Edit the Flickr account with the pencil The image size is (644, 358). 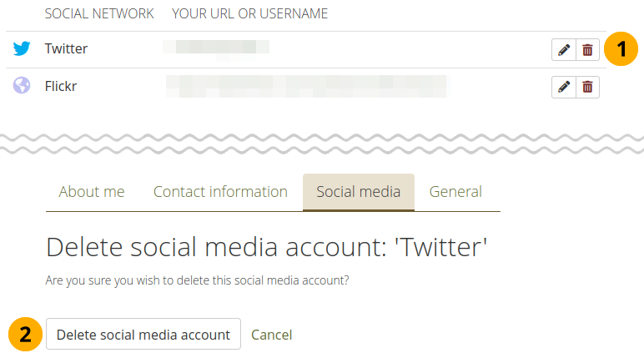pos(564,86)
